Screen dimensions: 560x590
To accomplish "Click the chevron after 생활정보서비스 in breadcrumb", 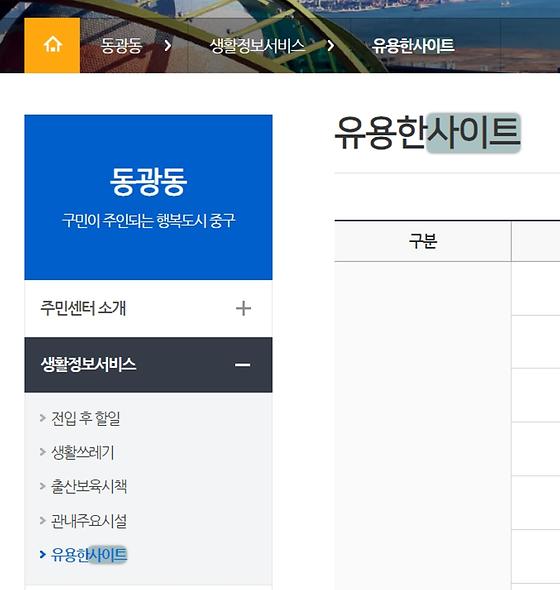I will (x=330, y=46).
